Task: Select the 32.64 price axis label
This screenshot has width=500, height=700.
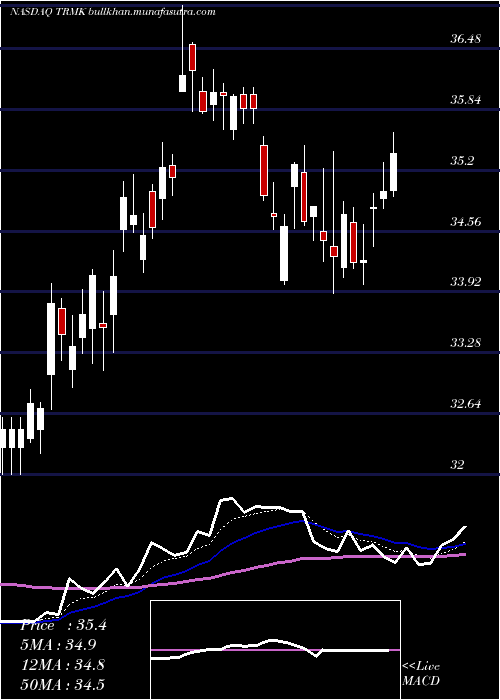Action: coord(466,404)
